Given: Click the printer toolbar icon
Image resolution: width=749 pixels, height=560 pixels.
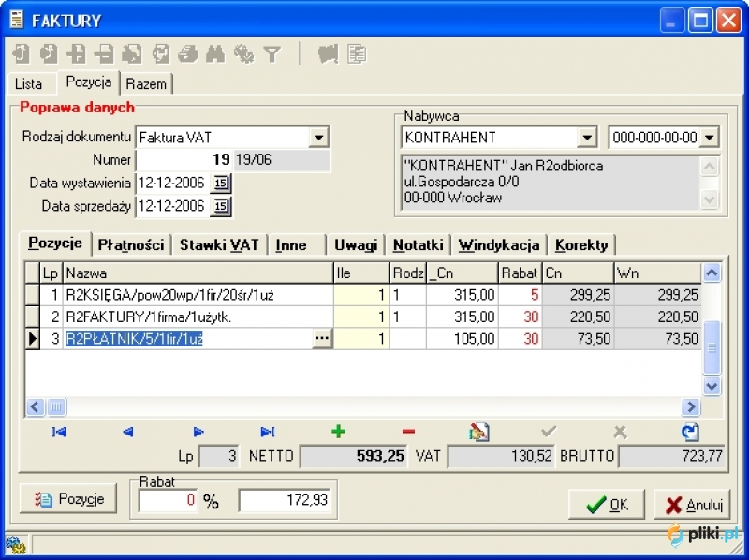Looking at the screenshot, I should (188, 54).
